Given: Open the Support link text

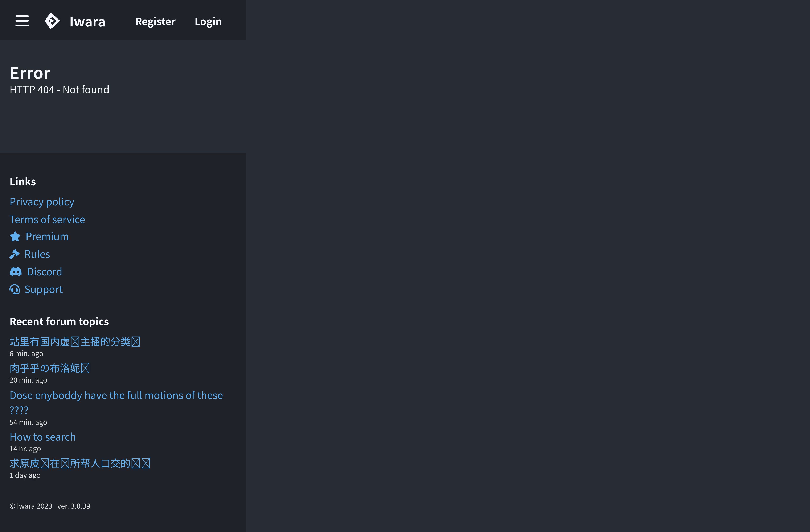Looking at the screenshot, I should (x=44, y=290).
